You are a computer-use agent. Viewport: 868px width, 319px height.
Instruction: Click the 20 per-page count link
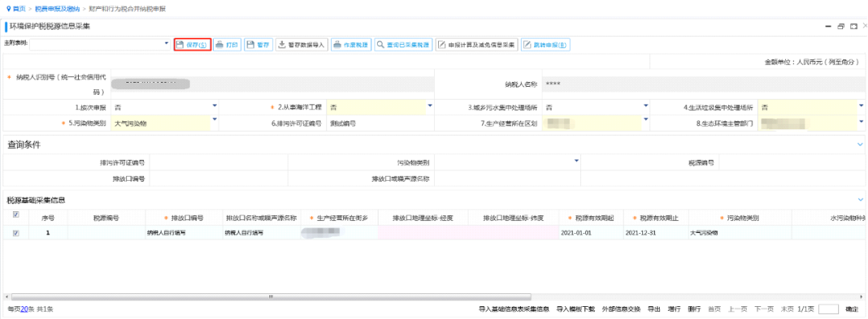(24, 309)
